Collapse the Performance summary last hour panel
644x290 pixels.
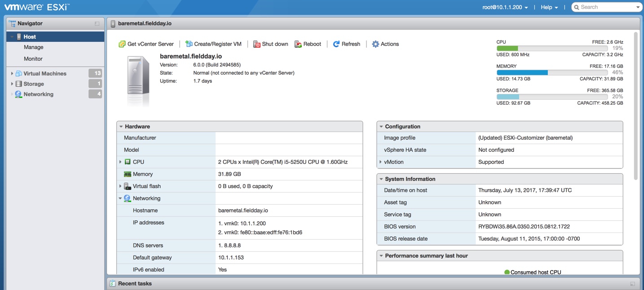(381, 256)
